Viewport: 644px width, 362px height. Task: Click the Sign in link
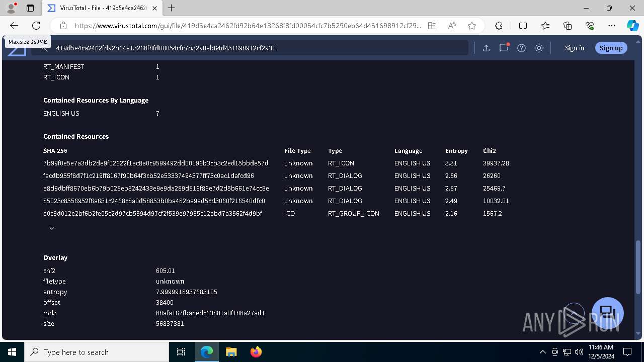[x=575, y=48]
